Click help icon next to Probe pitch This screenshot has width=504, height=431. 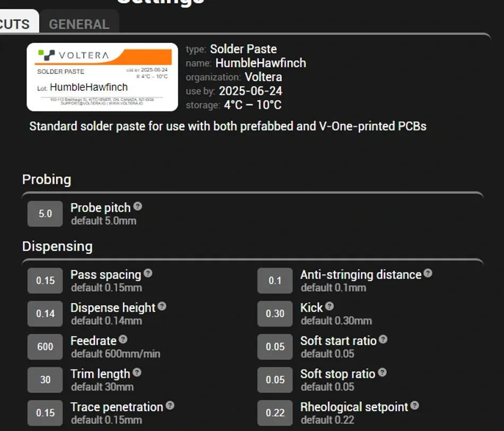138,206
